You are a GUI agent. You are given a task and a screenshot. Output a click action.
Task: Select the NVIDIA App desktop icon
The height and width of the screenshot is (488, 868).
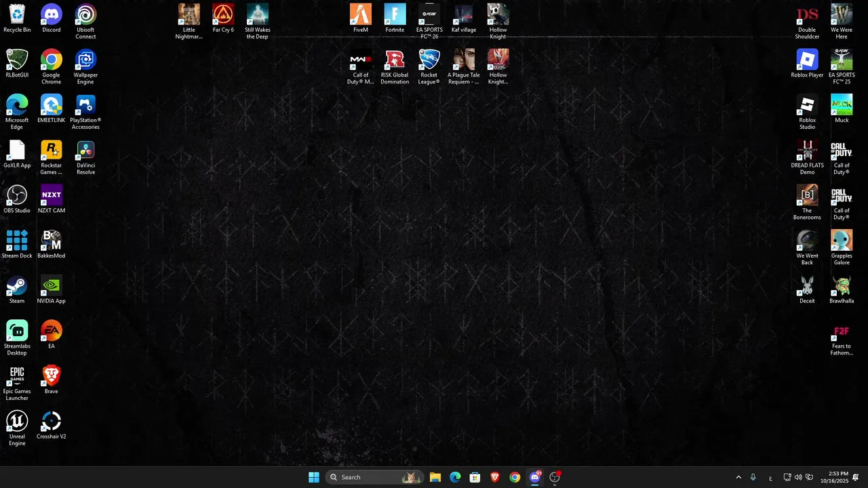tap(52, 290)
